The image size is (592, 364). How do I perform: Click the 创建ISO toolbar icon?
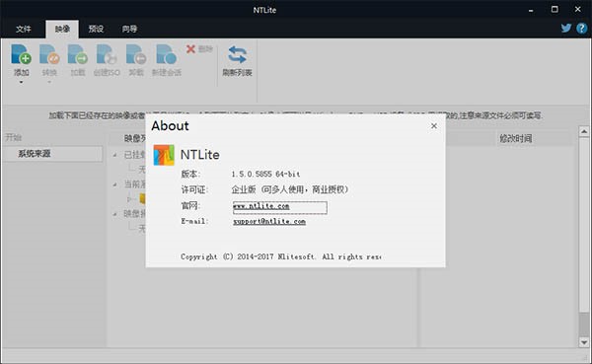pyautogui.click(x=107, y=54)
